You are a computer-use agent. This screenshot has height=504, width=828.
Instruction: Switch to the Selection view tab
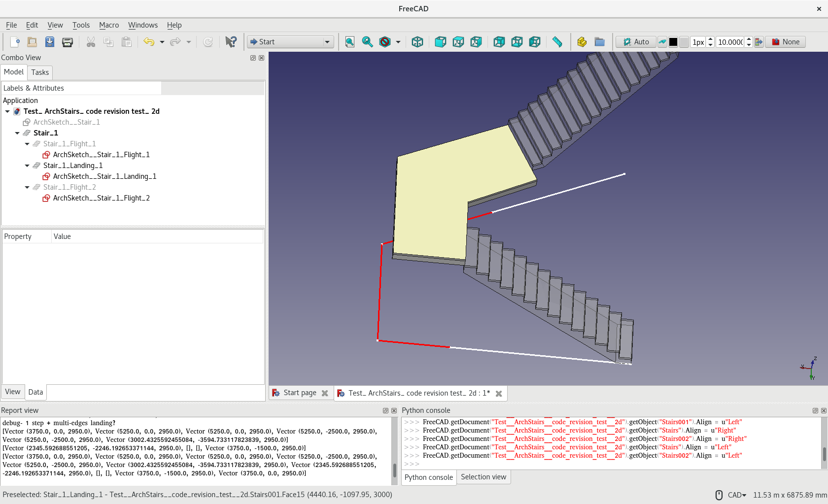[x=483, y=477]
